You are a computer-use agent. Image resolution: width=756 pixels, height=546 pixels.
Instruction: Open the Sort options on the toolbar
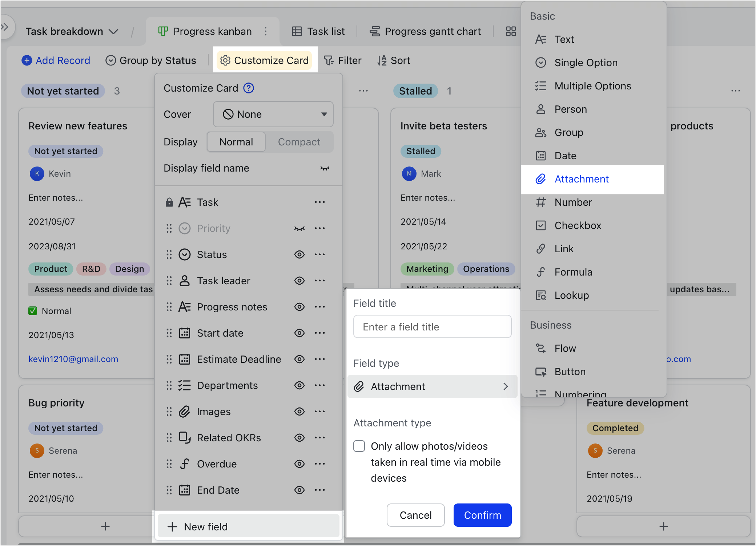(394, 60)
